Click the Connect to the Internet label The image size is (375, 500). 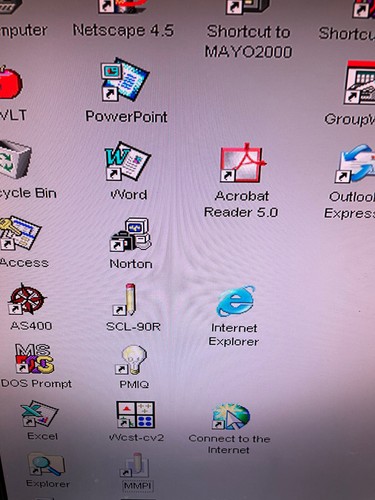coord(229,444)
